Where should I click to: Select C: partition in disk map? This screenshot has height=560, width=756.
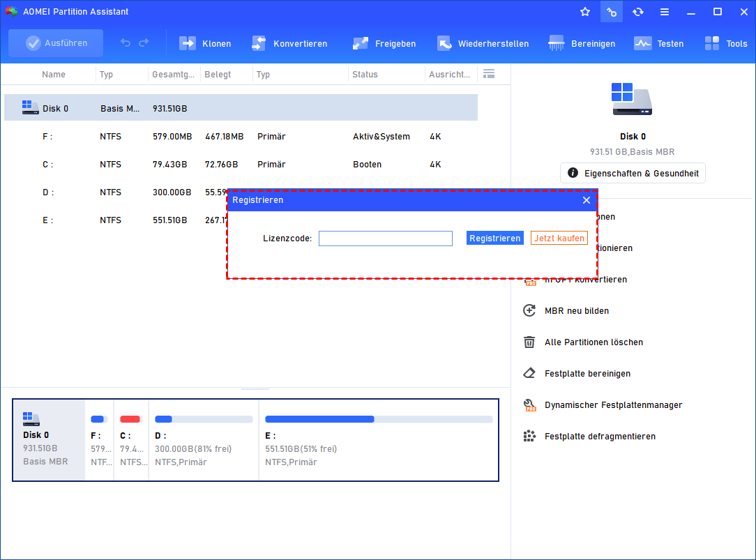(131, 440)
